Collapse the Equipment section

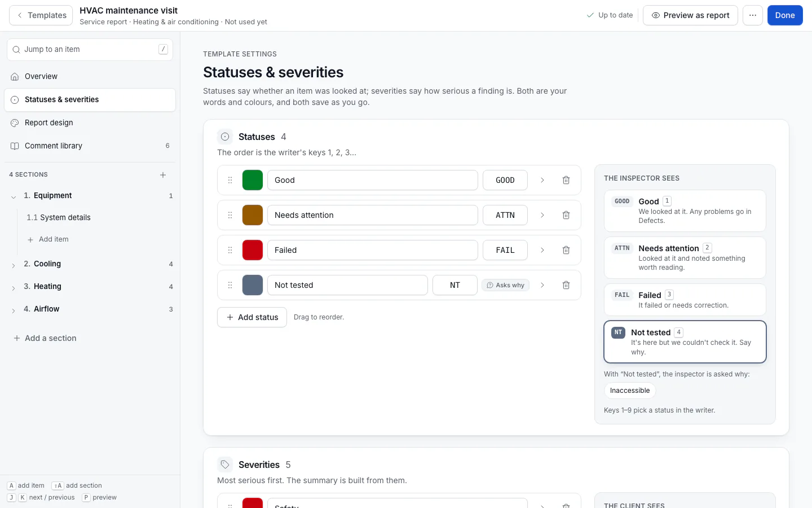point(14,196)
